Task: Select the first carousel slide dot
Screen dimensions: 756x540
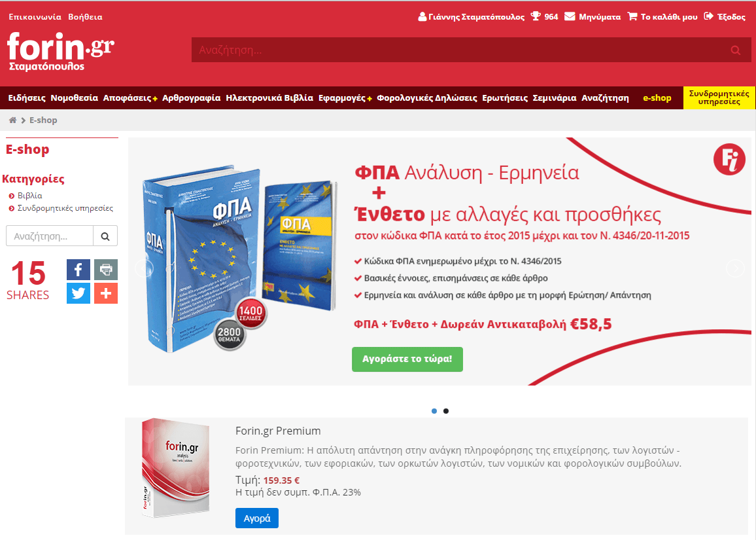Action: point(434,411)
